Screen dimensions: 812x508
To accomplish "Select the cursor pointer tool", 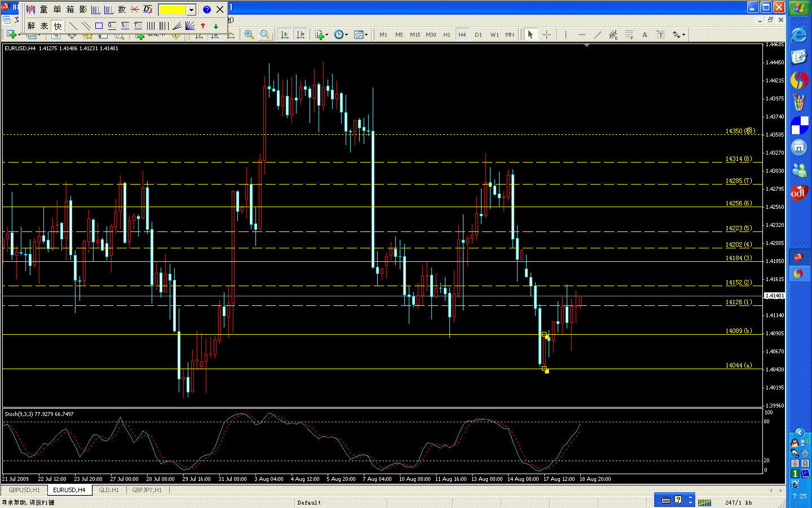I will (530, 35).
